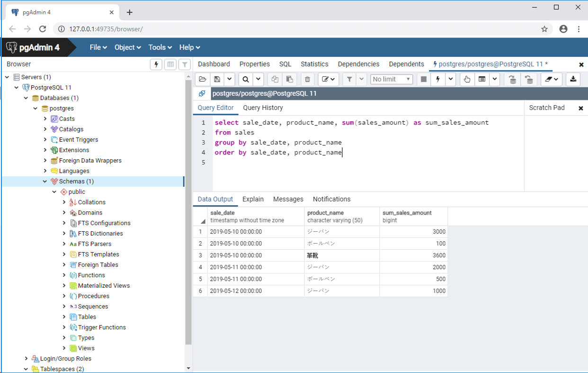Switch to the Properties tab

point(255,64)
